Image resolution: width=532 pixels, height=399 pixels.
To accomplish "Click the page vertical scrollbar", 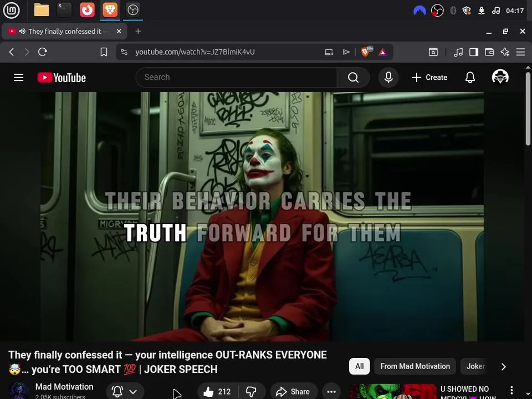I will 528,109.
